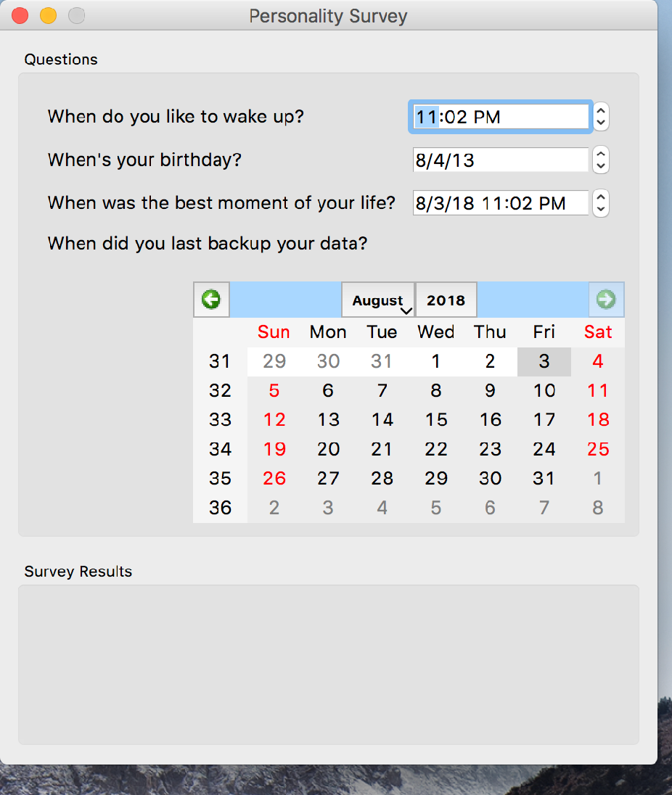Click the wake up time stepper arrows
This screenshot has height=795, width=672.
[601, 117]
